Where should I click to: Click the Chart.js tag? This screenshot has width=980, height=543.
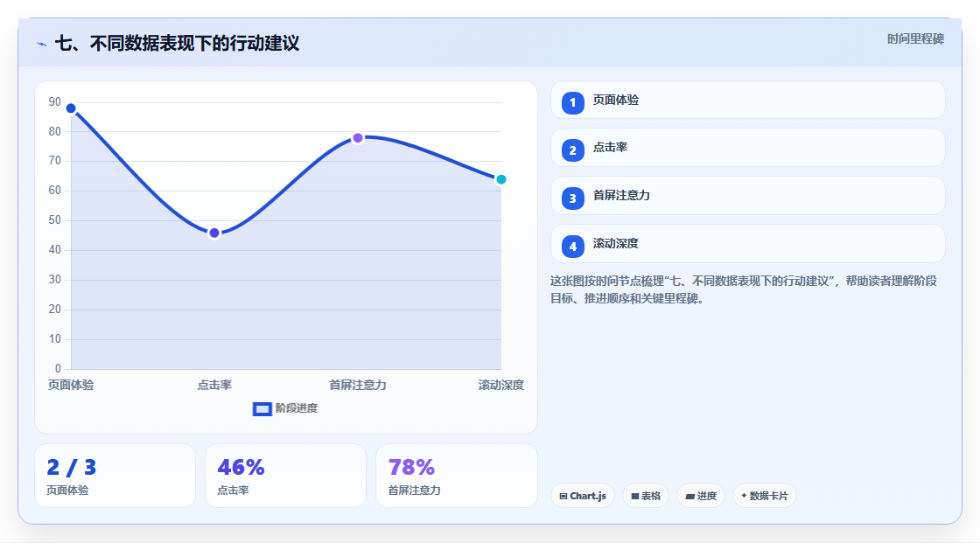[x=583, y=496]
